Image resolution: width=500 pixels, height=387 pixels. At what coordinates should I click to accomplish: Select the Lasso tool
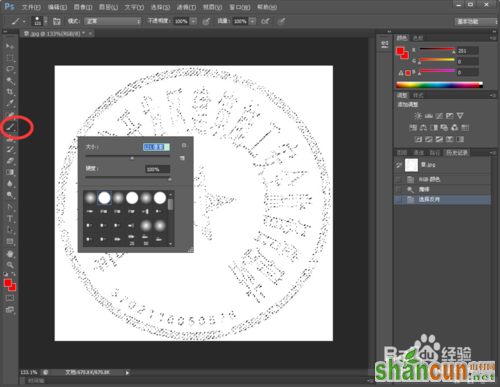click(10, 69)
